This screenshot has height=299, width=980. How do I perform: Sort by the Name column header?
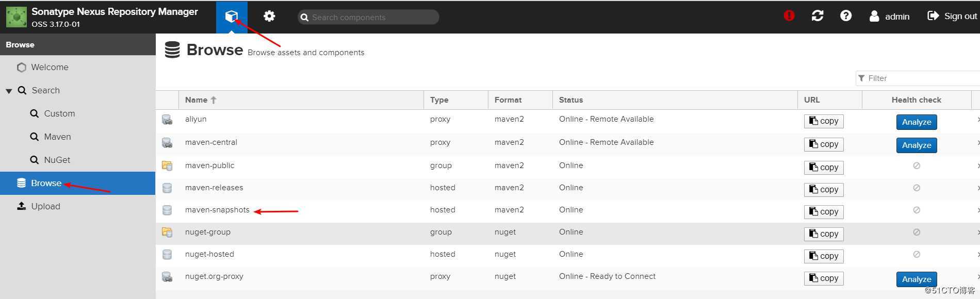(301, 100)
